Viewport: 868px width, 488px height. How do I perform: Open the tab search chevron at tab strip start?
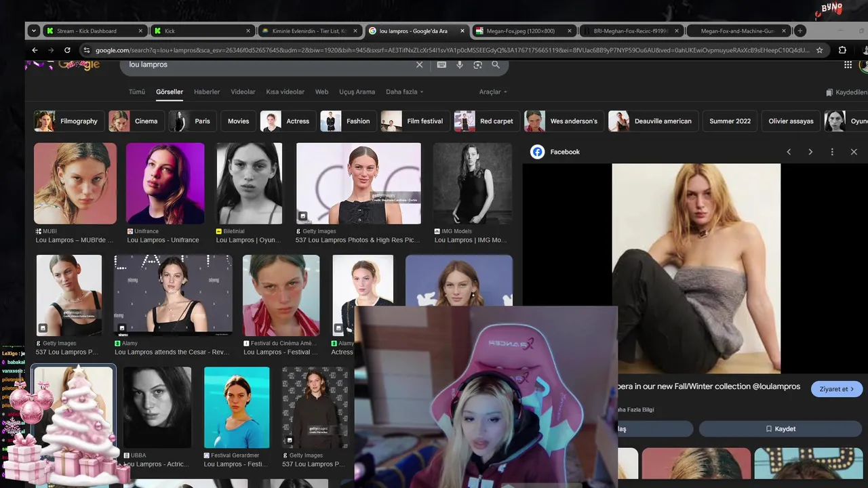[34, 30]
